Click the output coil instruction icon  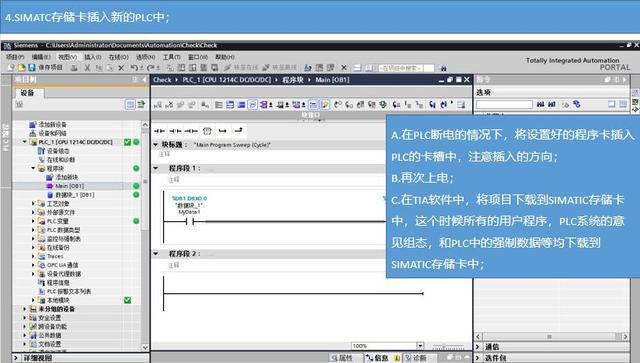click(191, 131)
